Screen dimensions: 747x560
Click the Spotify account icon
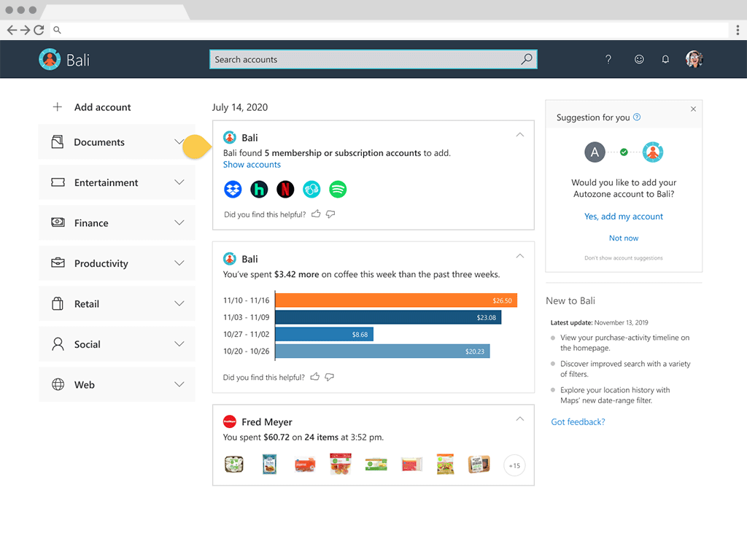pos(338,190)
